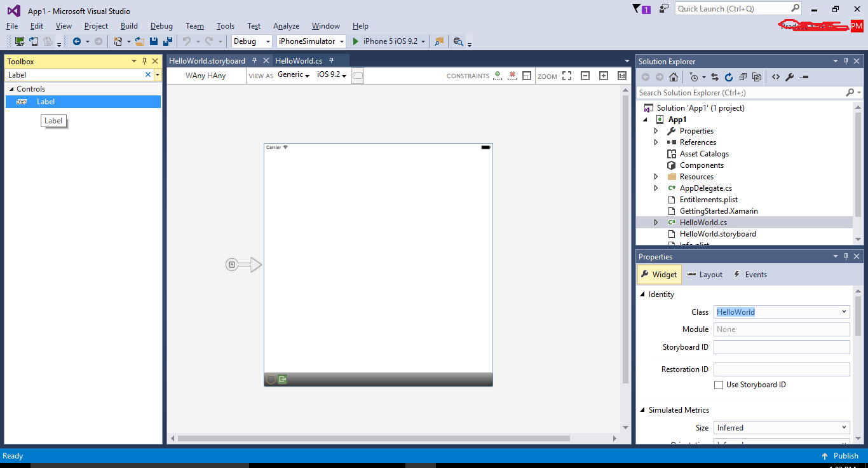Click the Navigate Backward arrow icon

[x=77, y=41]
